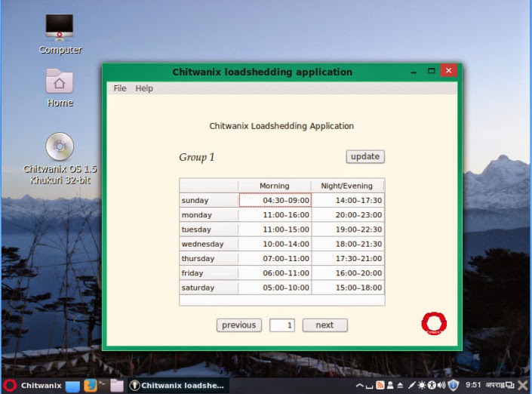Select the wednesday evening cell 18:00-21:30
532x394 pixels.
point(348,244)
